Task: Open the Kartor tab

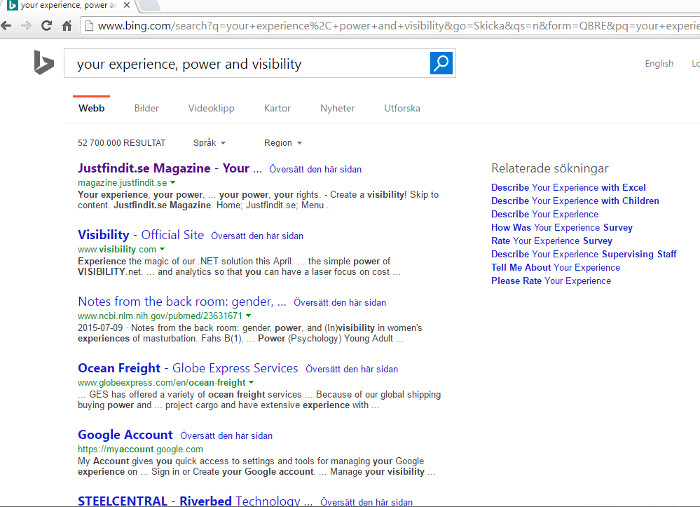Action: tap(277, 108)
